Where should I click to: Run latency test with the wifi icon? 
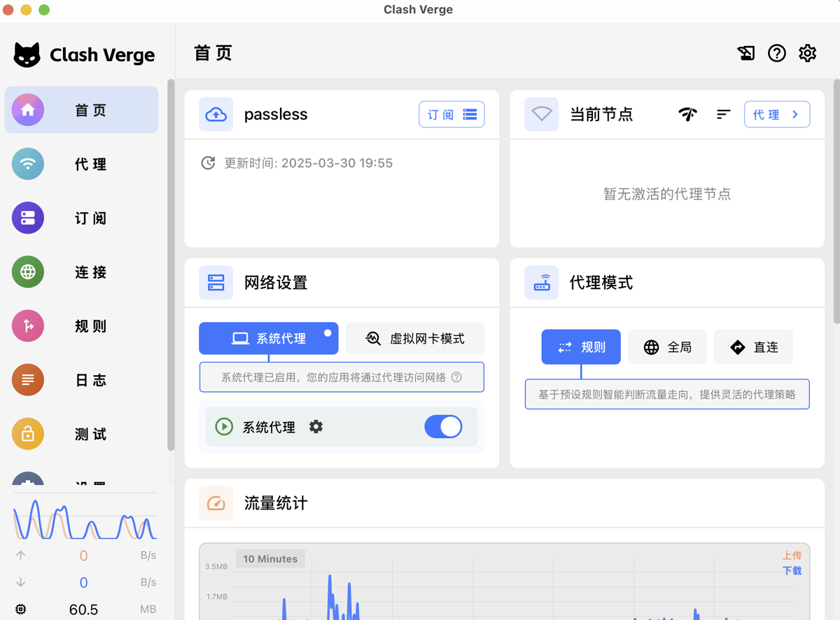pos(687,114)
